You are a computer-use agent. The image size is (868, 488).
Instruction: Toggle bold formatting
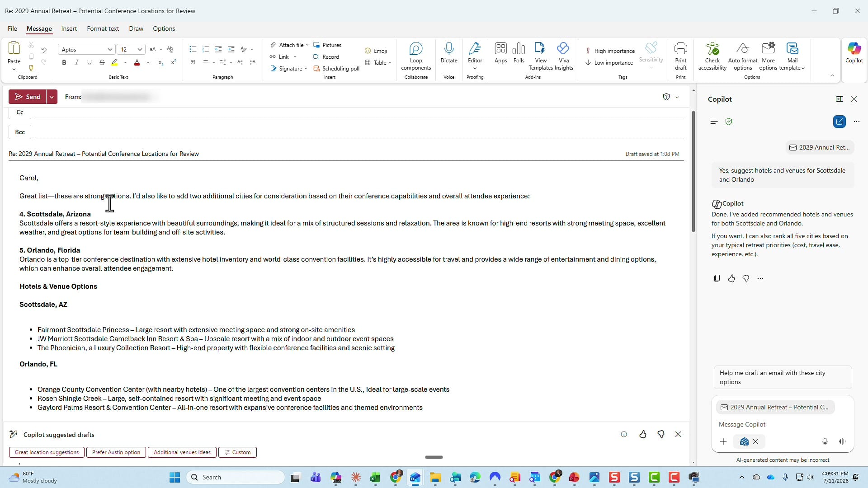click(64, 62)
